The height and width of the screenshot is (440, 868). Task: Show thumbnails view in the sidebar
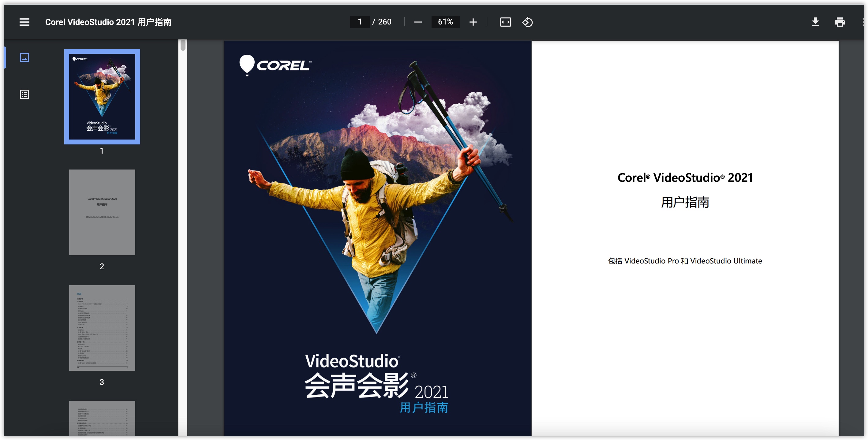tap(24, 58)
